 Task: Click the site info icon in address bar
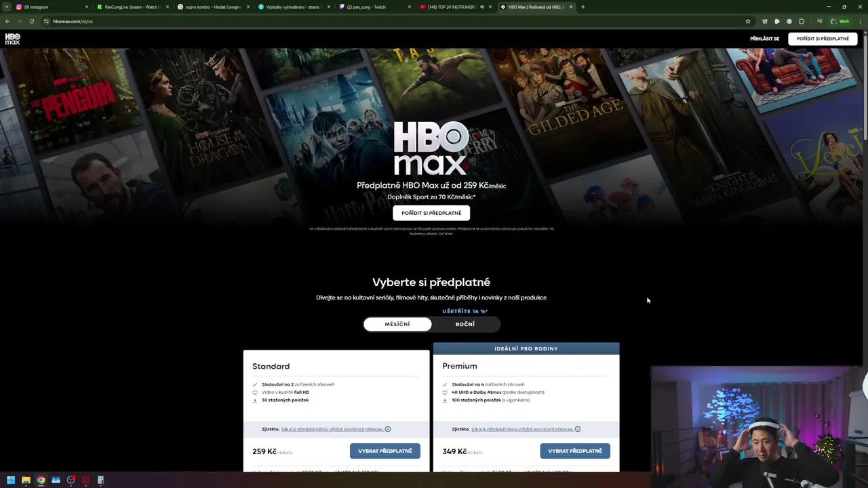[x=46, y=21]
